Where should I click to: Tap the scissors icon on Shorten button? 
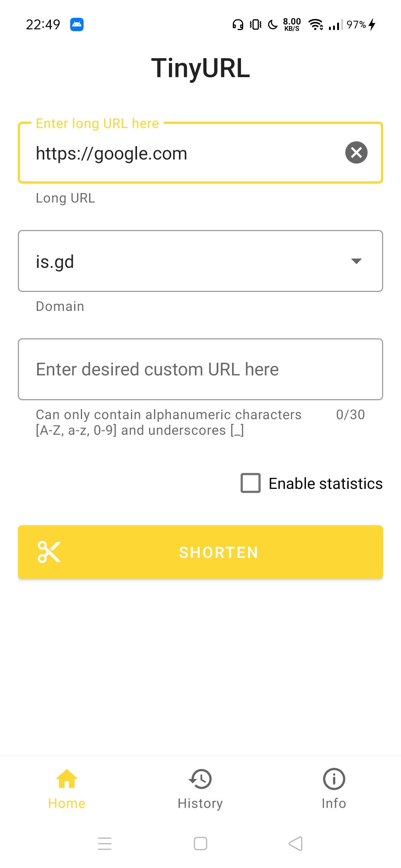coord(49,552)
